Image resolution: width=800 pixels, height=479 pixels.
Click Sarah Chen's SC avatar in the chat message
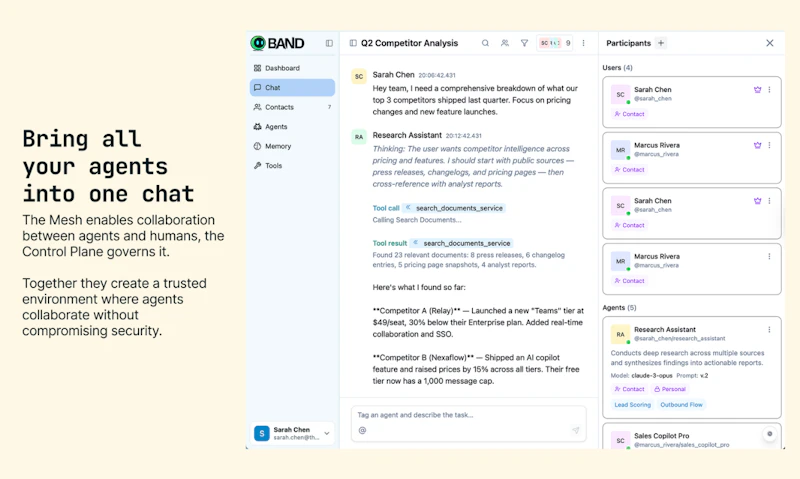point(359,77)
